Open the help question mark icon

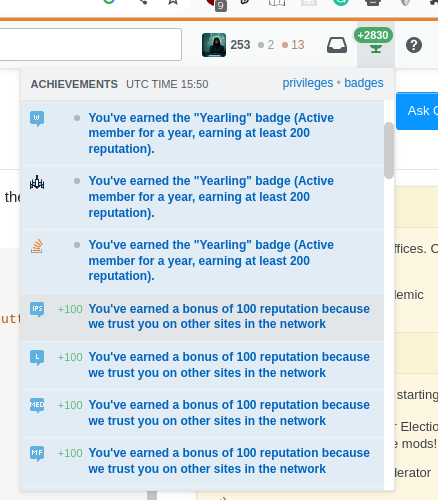[x=414, y=45]
